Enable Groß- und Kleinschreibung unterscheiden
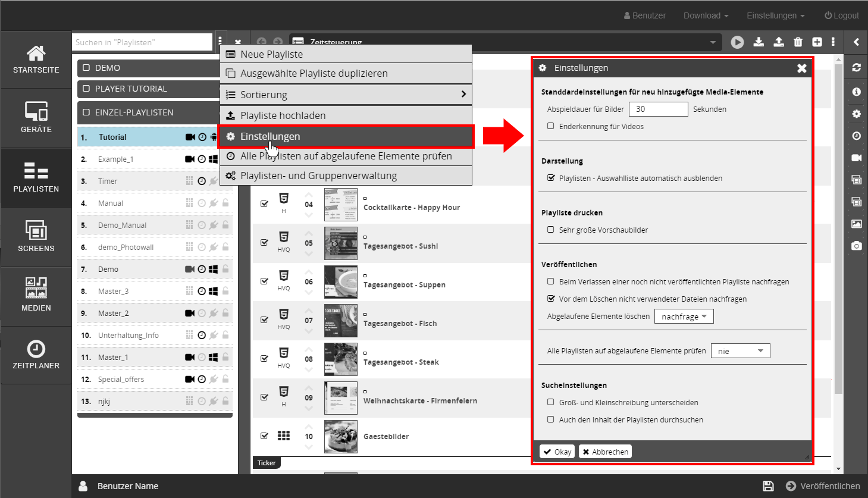The image size is (868, 498). coord(551,402)
